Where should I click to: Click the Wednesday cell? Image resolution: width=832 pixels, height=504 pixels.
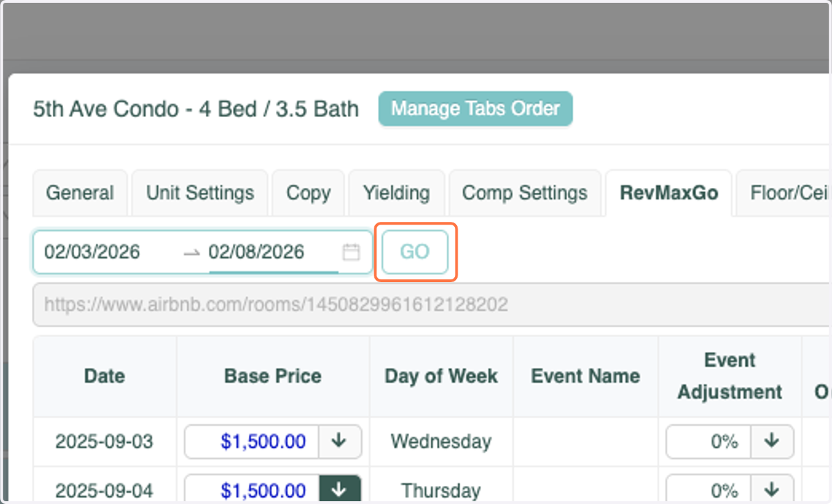coord(441,442)
